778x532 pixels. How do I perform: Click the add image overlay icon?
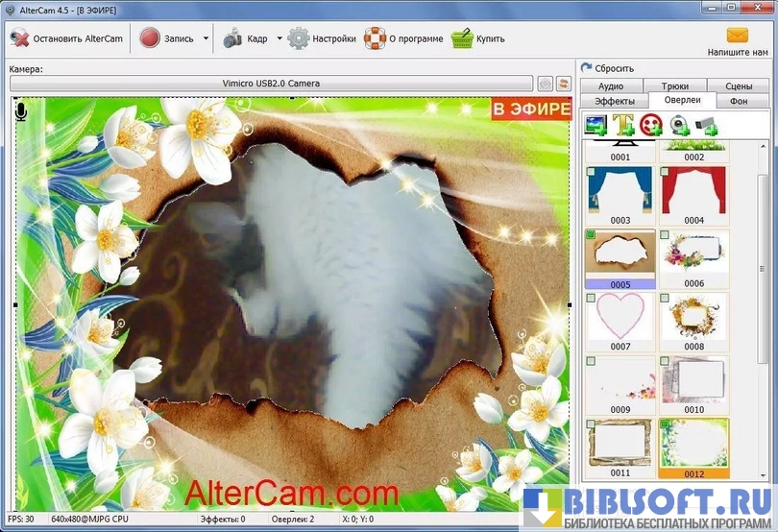tap(596, 124)
